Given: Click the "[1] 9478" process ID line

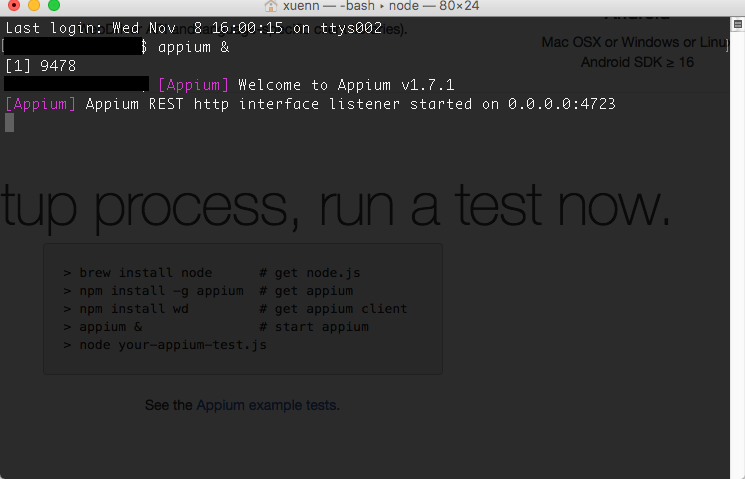Looking at the screenshot, I should 40,66.
